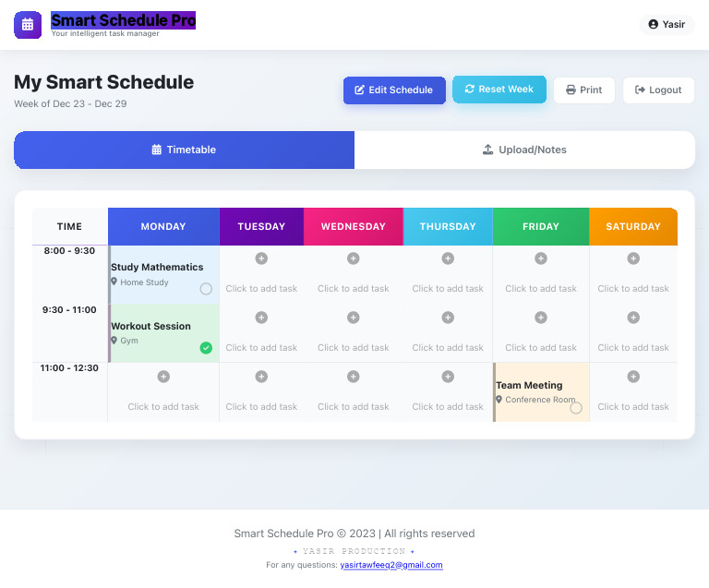Click the yasirtawfeeq2@gmail.com email link
Image resolution: width=709 pixels, height=588 pixels.
coord(391,565)
